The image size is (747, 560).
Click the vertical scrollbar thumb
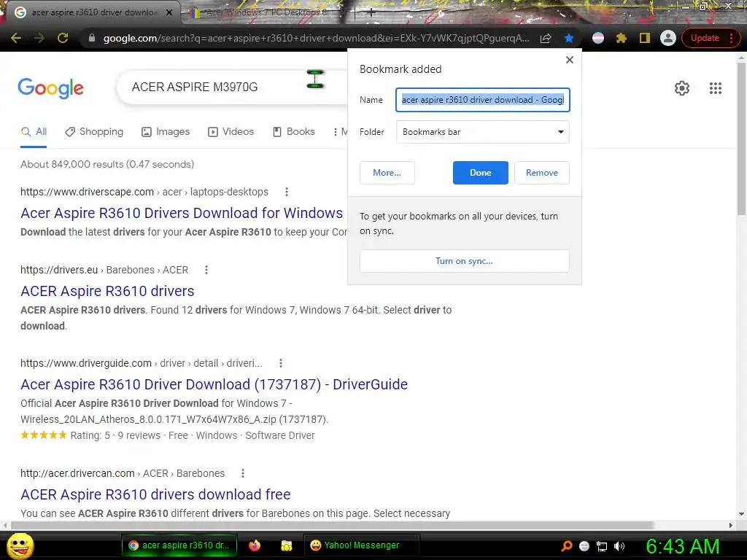point(741,138)
